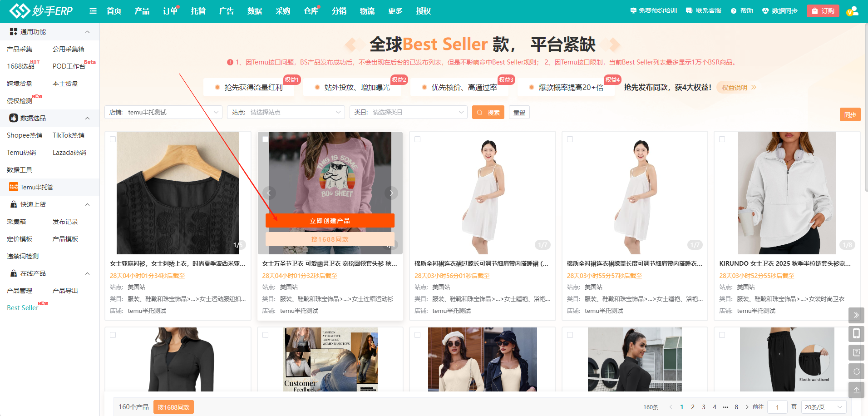
Task: Open the 仓库 top menu
Action: point(311,11)
